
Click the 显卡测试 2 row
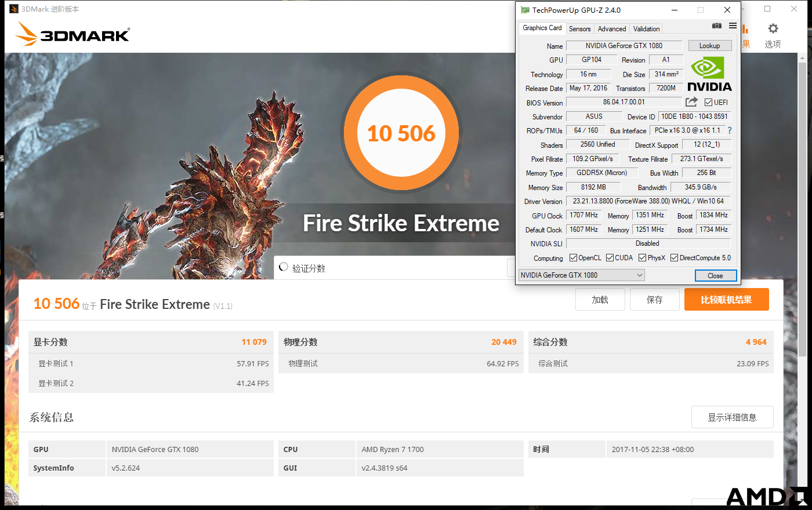(x=151, y=383)
